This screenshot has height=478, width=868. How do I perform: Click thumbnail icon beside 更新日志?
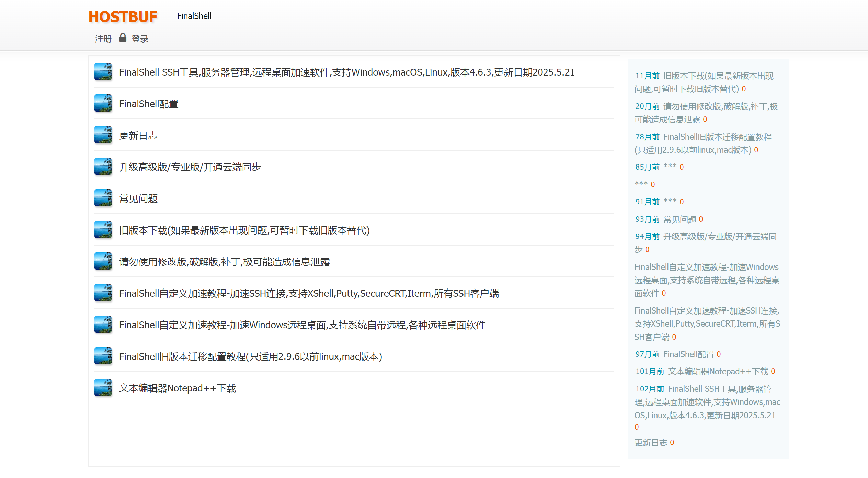click(x=103, y=135)
